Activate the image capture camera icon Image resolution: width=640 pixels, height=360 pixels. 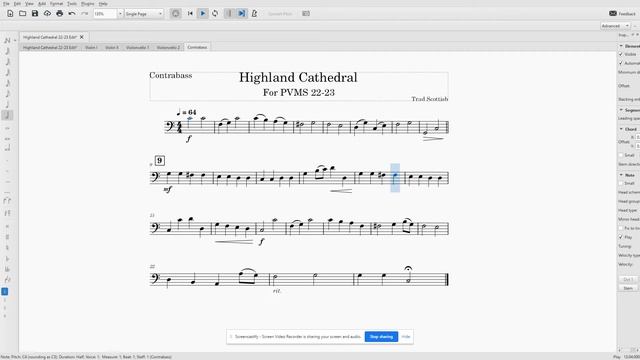pyautogui.click(x=306, y=13)
